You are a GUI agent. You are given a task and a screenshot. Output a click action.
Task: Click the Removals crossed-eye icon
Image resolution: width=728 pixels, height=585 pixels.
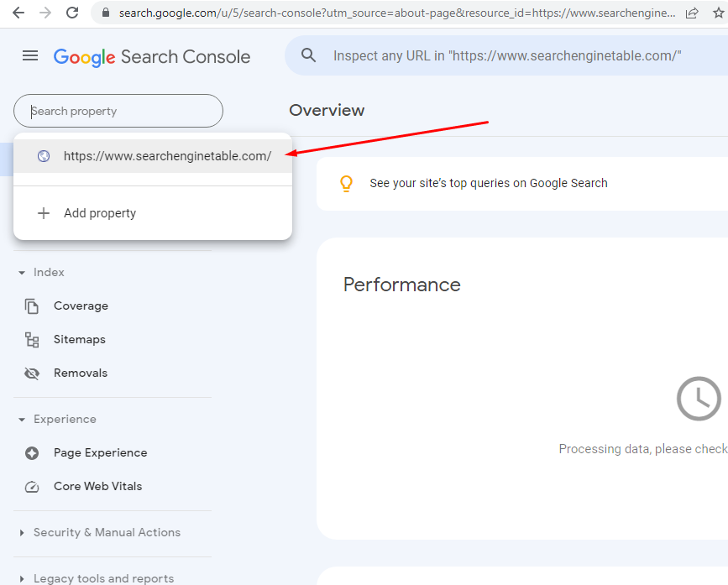point(32,373)
